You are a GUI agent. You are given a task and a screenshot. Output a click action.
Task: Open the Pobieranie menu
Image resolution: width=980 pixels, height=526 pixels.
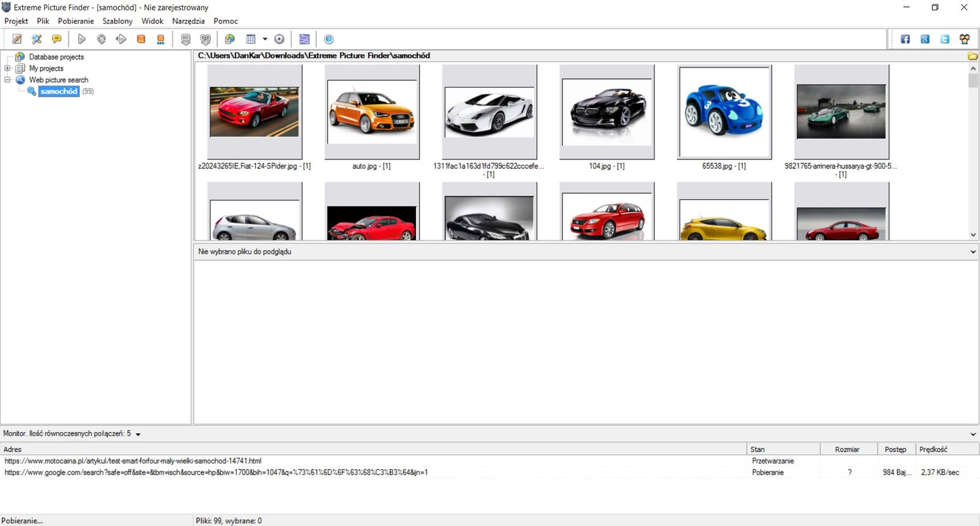(76, 21)
